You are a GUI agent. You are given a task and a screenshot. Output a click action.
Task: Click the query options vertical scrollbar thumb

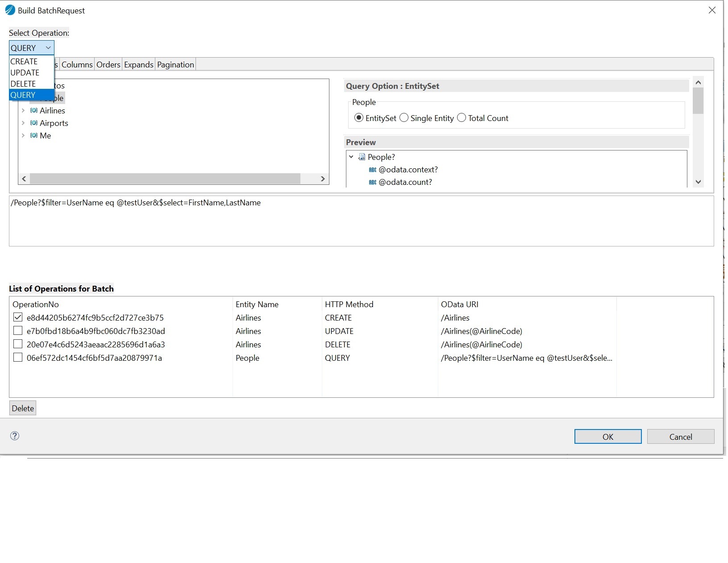click(x=698, y=100)
